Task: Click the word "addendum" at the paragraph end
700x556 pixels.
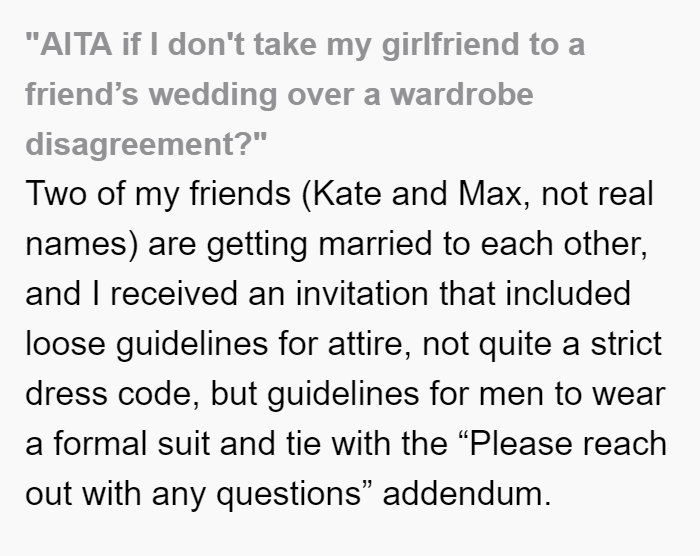Action: click(x=462, y=494)
